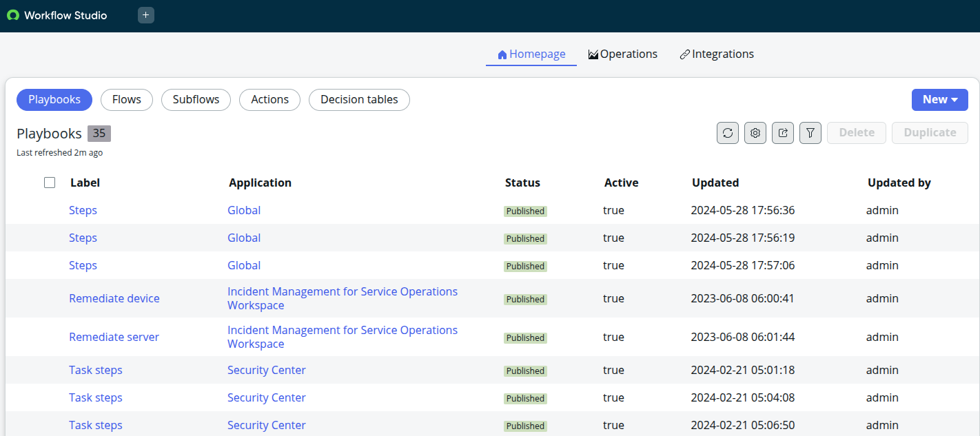Click the plus icon to open a new tab
Image resolution: width=980 pixels, height=436 pixels.
[145, 14]
